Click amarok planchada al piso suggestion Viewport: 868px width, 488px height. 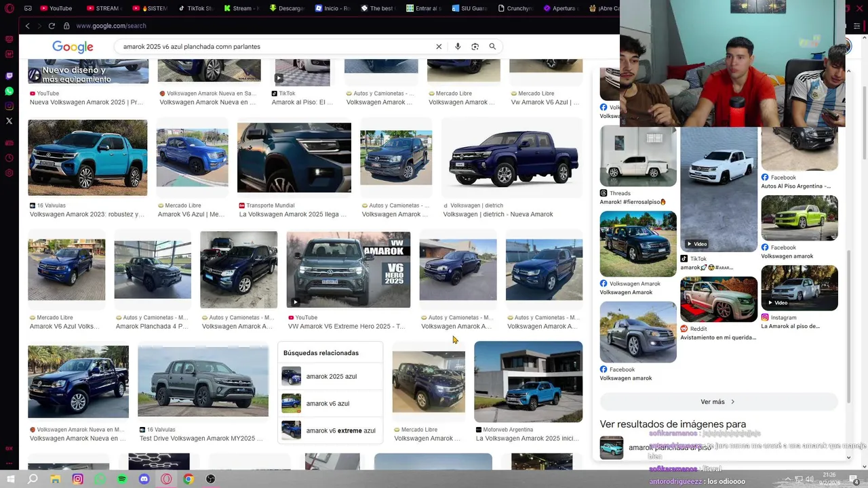pos(669,448)
